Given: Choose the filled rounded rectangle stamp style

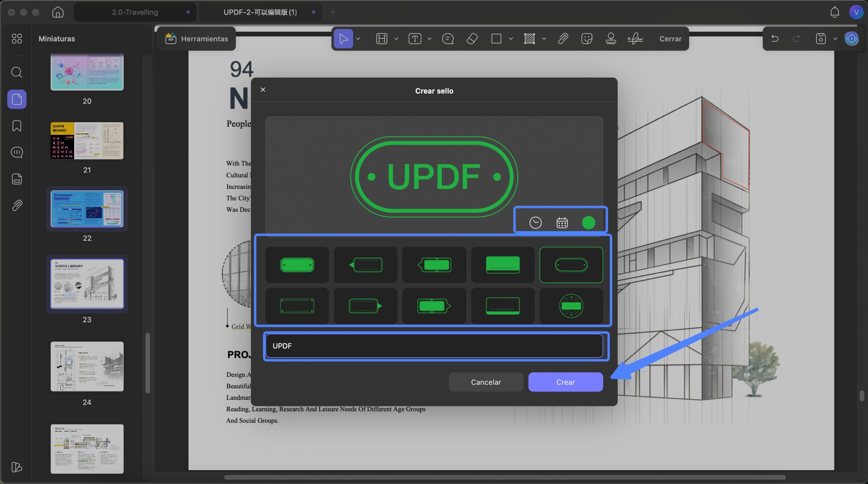Looking at the screenshot, I should [x=297, y=265].
